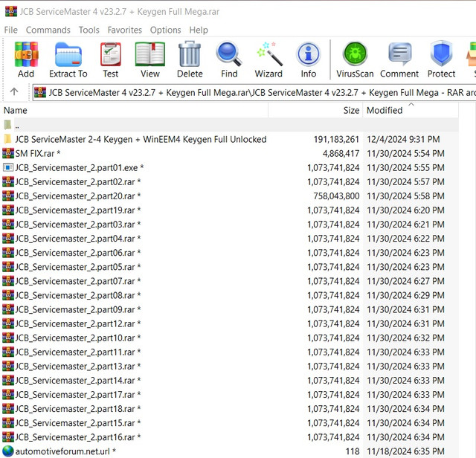Click size value 758,043,800
Viewport: 476px width, 458px height.
tap(336, 196)
